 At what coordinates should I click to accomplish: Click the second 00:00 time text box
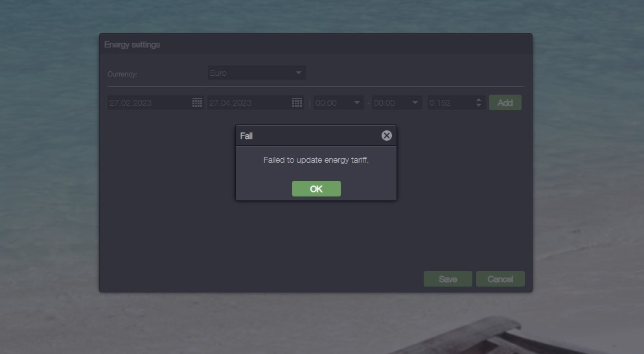[x=390, y=102]
